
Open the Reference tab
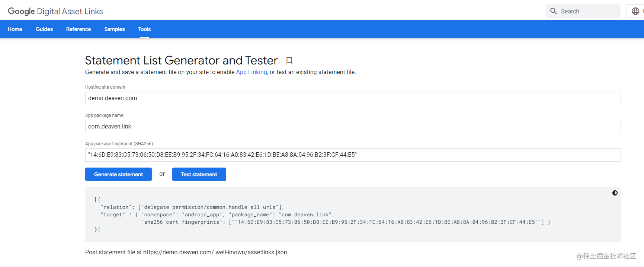[79, 29]
